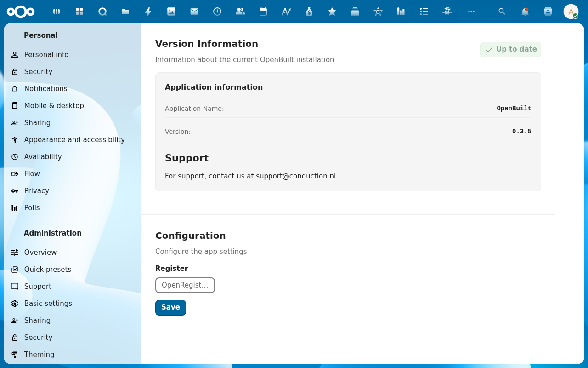
Task: Open the Nextcloud logo home link
Action: click(x=21, y=11)
